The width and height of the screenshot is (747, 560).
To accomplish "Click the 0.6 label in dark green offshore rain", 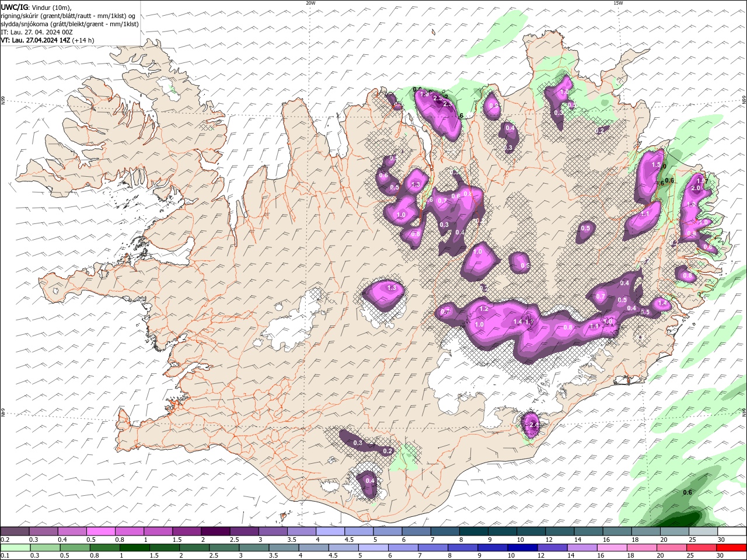I will click(x=687, y=492).
